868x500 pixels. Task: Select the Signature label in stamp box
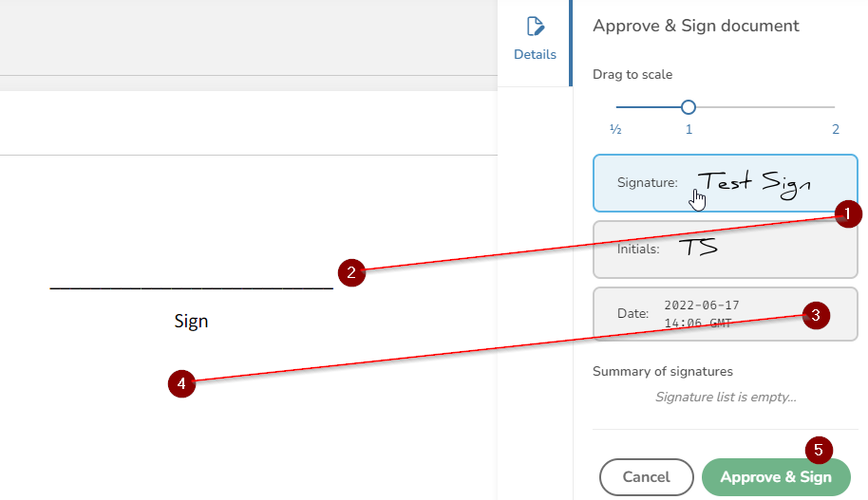(647, 182)
